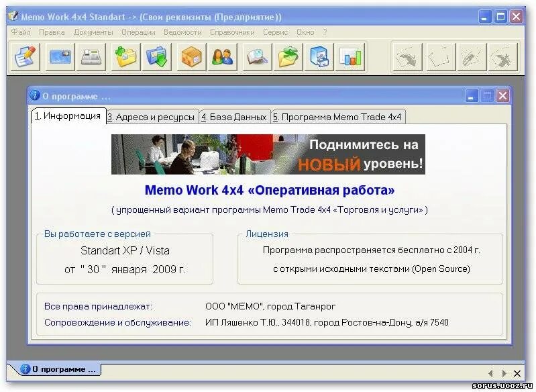Click the упрощенный вариант программы subtitle line

tap(270, 209)
